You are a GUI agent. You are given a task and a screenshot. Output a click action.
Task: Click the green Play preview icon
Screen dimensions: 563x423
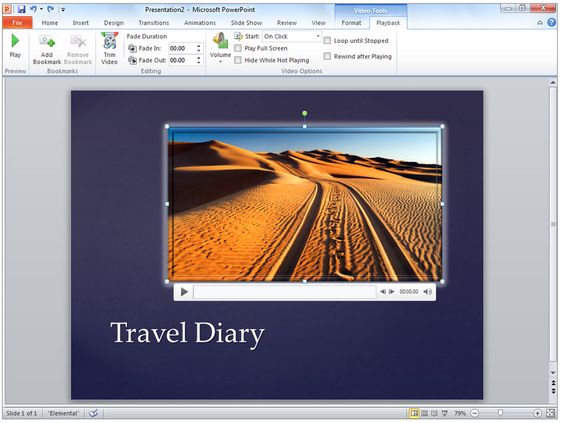15,41
